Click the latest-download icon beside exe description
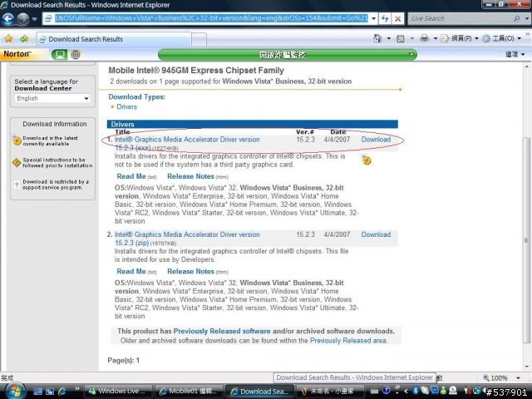This screenshot has width=532, height=399. 366,160
